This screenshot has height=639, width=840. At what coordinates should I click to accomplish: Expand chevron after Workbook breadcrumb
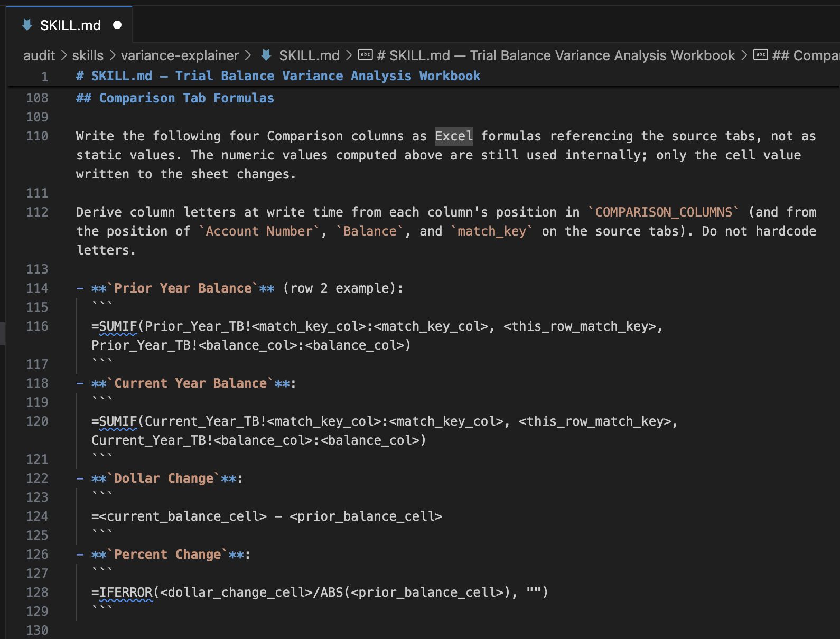click(x=744, y=55)
